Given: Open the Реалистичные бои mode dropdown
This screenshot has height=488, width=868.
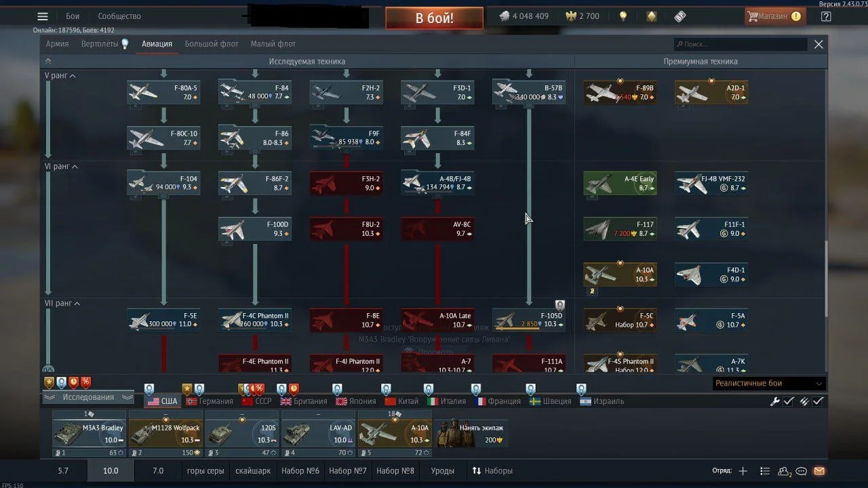Looking at the screenshot, I should [768, 384].
